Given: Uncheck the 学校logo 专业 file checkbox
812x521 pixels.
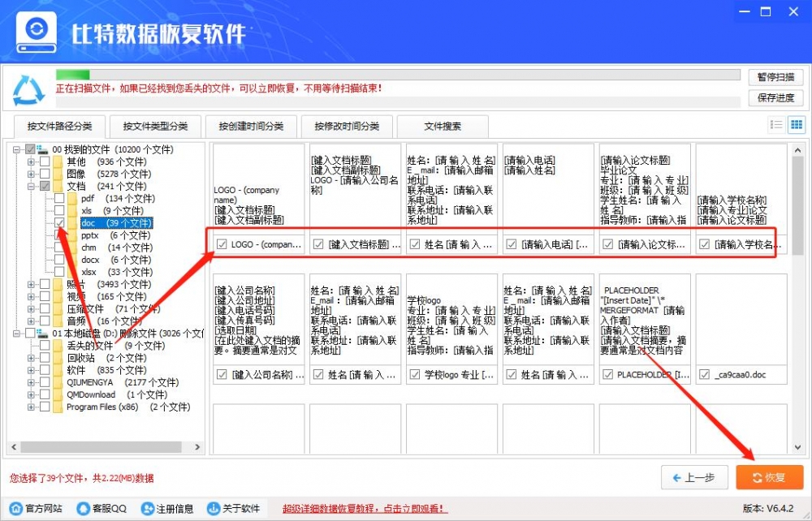Looking at the screenshot, I should click(415, 375).
